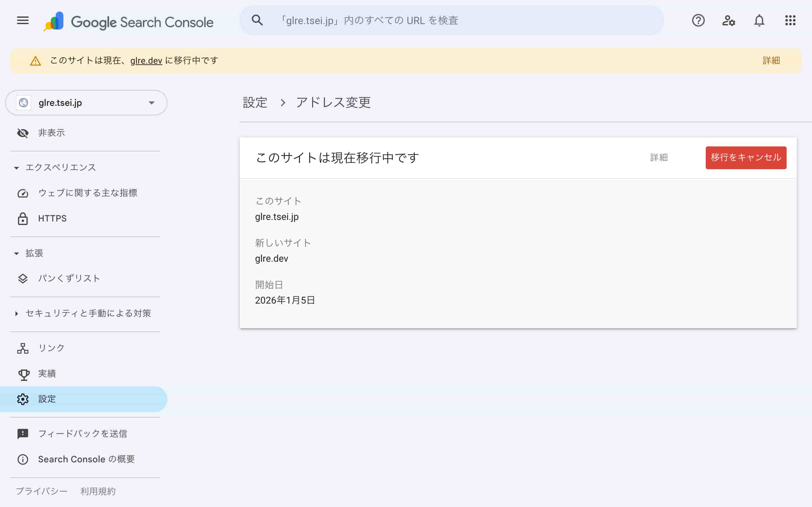Open the パンくずリスト report
The image size is (812, 507).
click(69, 278)
